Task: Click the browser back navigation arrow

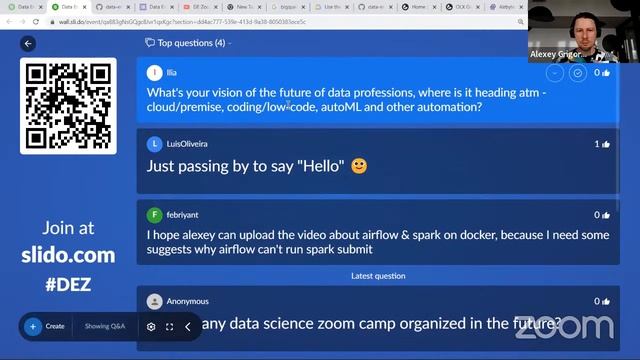Action: [9, 22]
